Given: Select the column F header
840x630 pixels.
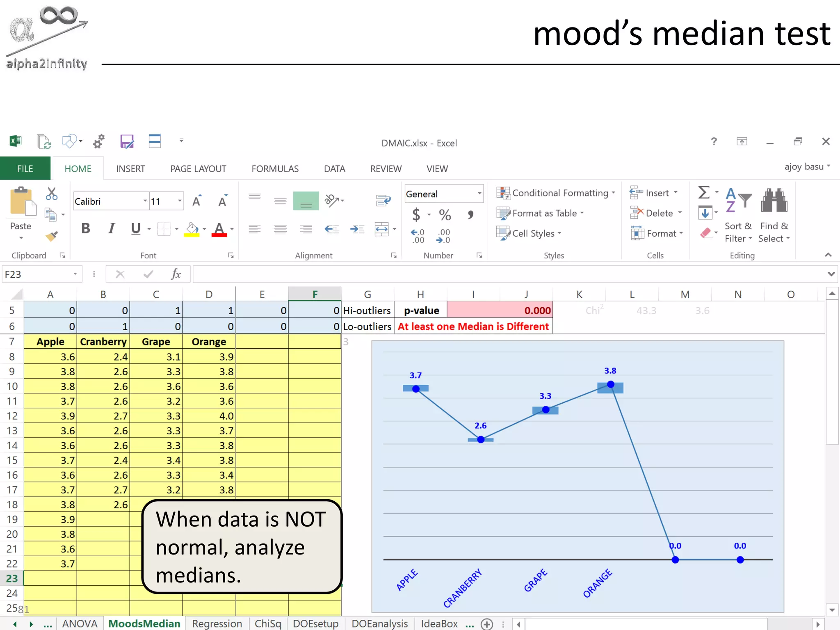Looking at the screenshot, I should coord(315,294).
